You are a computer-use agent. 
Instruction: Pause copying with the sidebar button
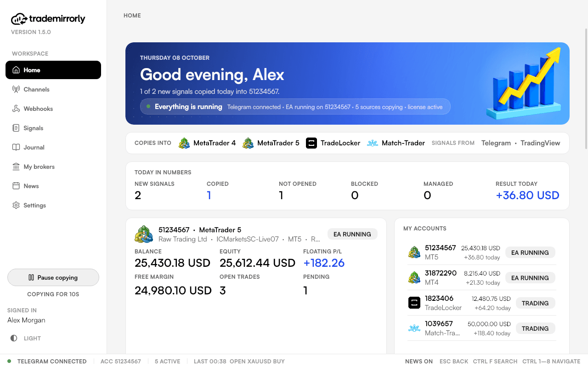click(53, 277)
